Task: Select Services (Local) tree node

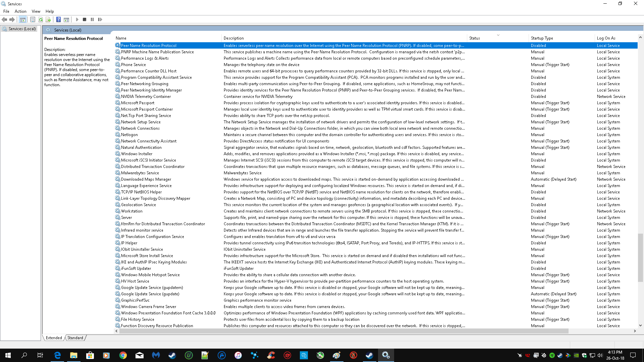Action: pos(22,29)
